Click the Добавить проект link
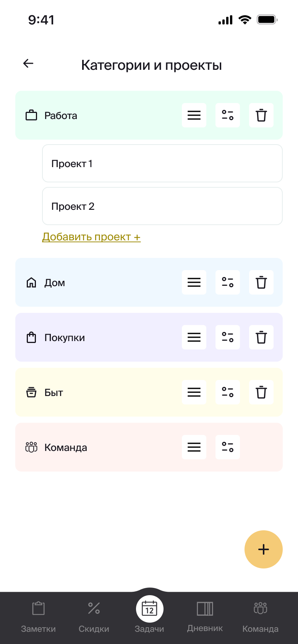The height and width of the screenshot is (644, 298). (x=91, y=237)
